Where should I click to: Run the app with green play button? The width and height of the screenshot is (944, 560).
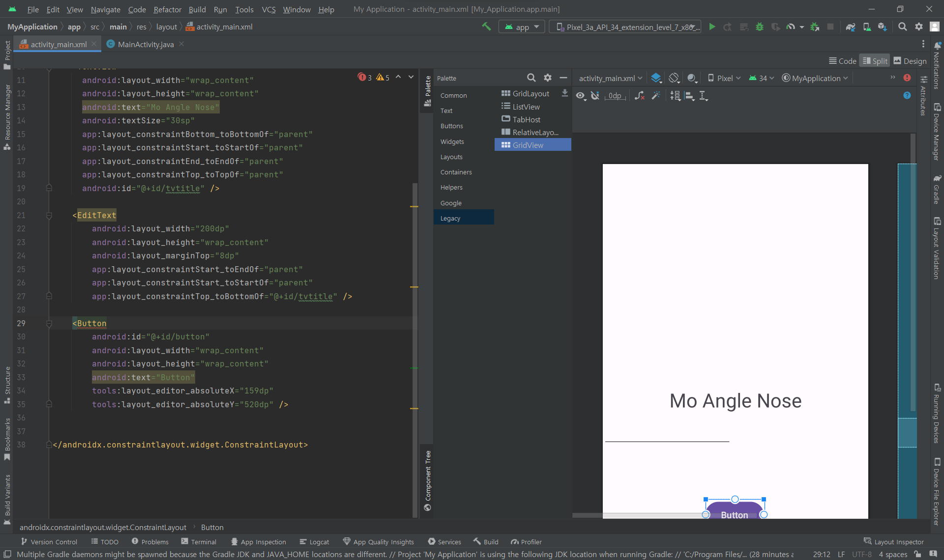pos(712,27)
